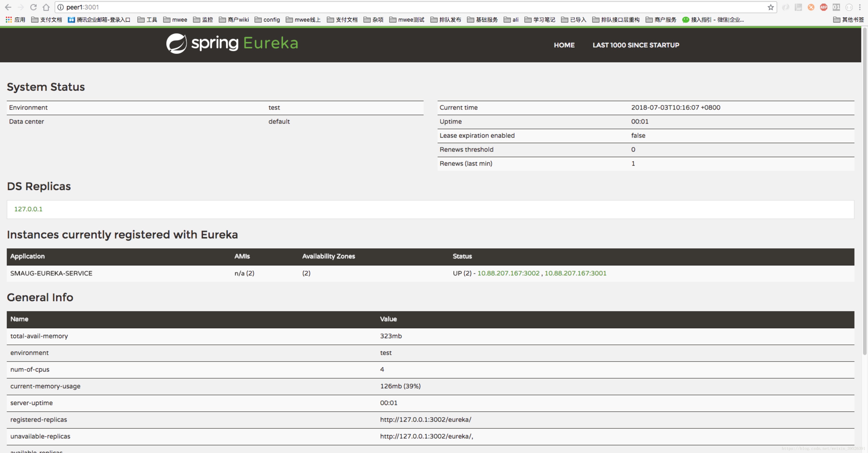The height and width of the screenshot is (453, 868).
Task: Bookmark this page with the star icon
Action: click(x=770, y=7)
